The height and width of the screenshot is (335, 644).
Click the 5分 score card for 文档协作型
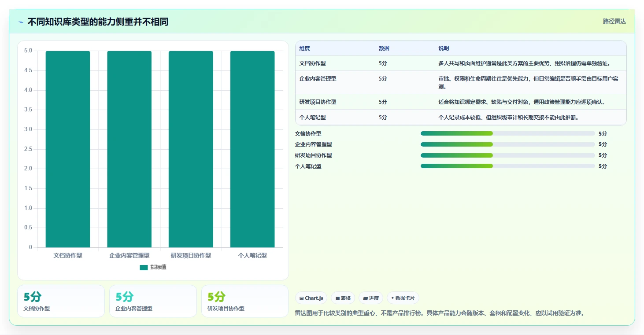61,301
